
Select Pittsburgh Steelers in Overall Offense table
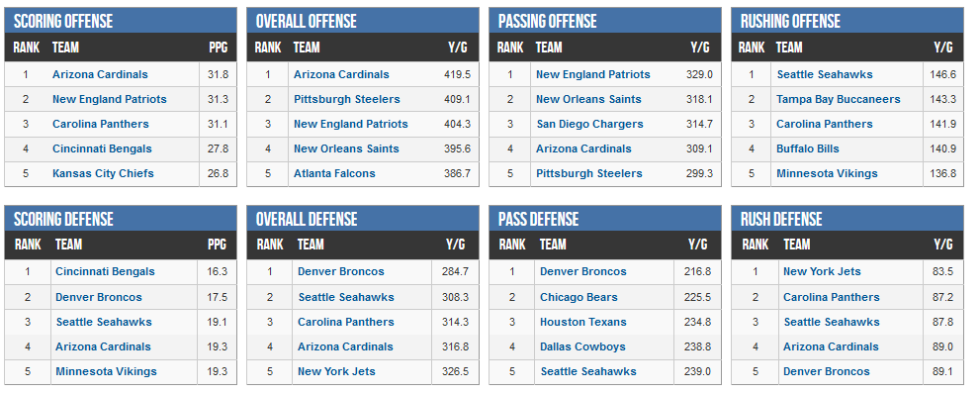(x=347, y=99)
